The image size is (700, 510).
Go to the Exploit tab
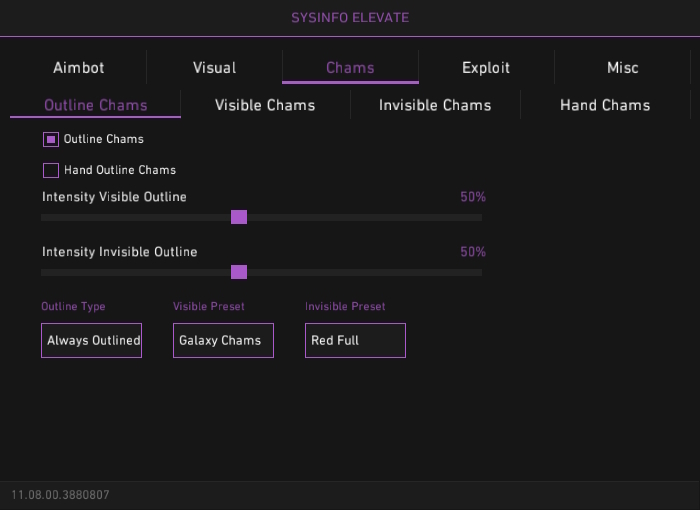pos(486,68)
